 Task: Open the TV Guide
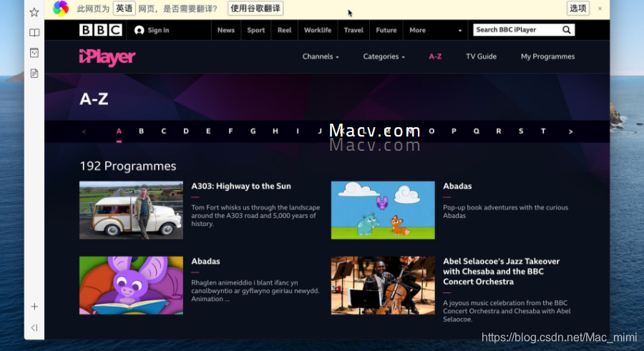point(481,56)
